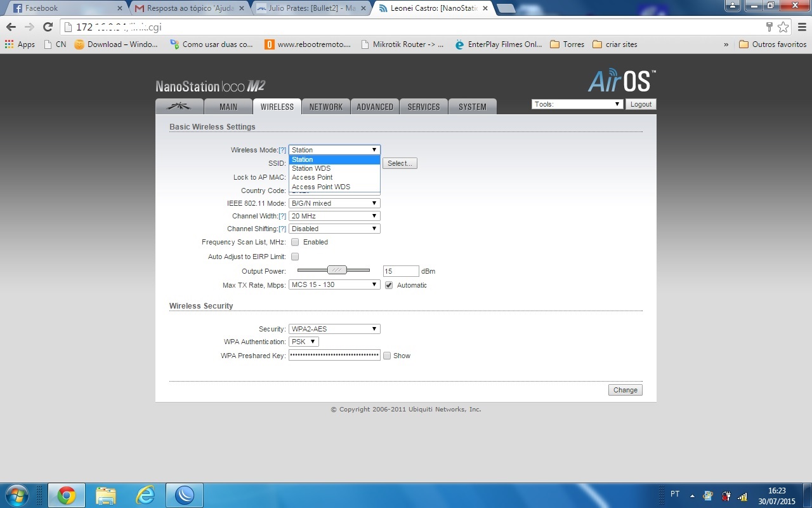Show more bookmarks with the » chevron
The height and width of the screenshot is (508, 812).
pos(726,44)
